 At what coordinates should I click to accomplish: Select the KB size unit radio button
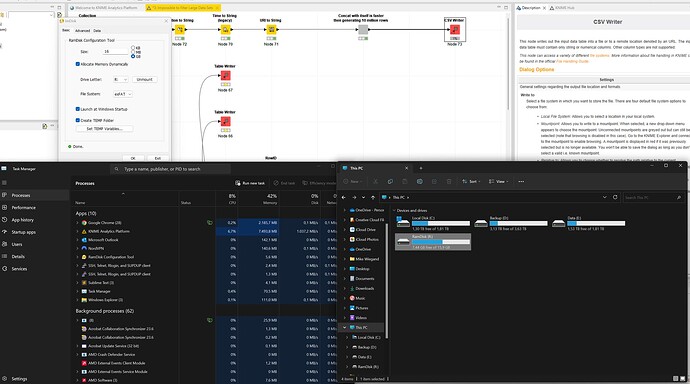pyautogui.click(x=133, y=48)
